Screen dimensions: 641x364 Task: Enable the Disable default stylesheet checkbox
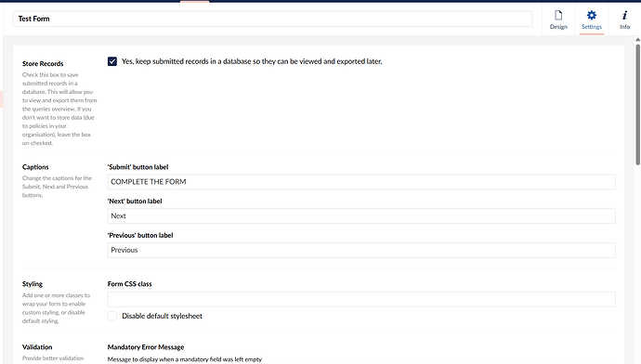112,316
